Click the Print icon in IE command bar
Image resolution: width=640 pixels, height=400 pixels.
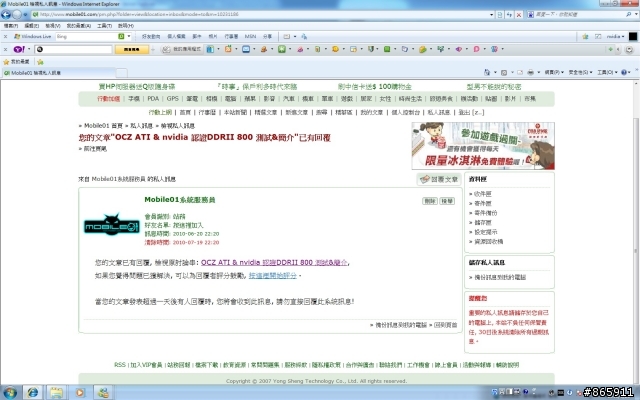(530, 72)
